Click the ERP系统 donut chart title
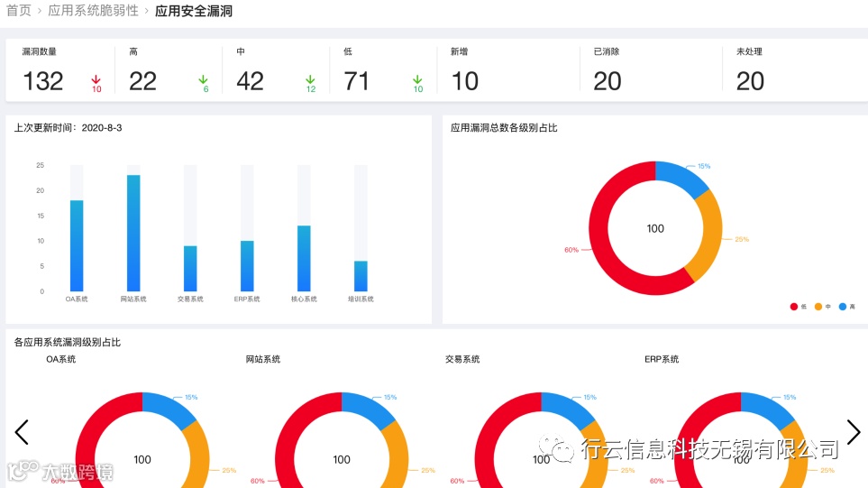868x488 pixels. click(x=662, y=359)
